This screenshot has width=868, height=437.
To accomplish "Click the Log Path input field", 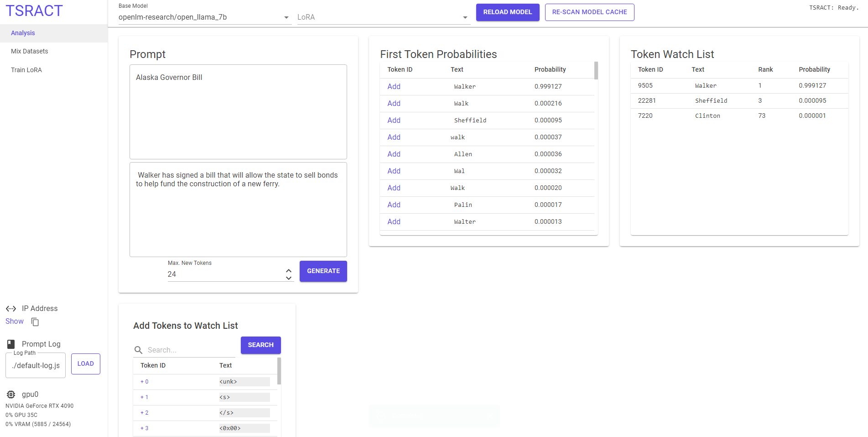I will click(x=36, y=366).
